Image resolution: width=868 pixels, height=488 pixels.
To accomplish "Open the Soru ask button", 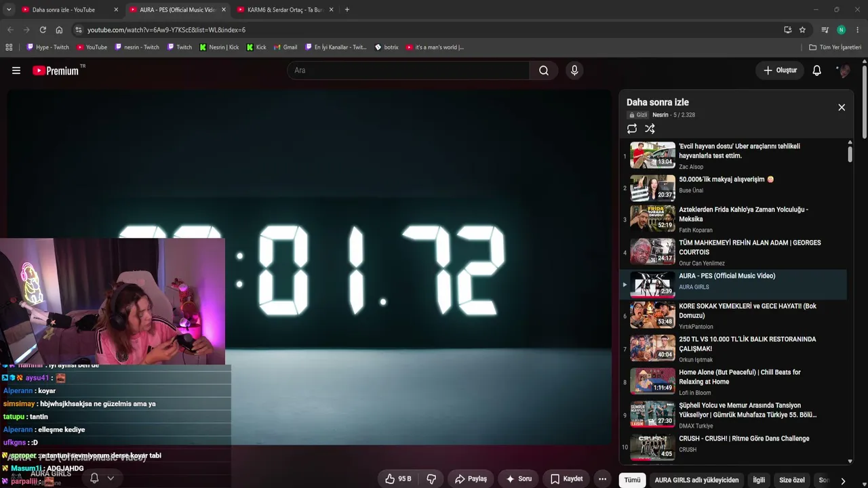I will pos(519,479).
